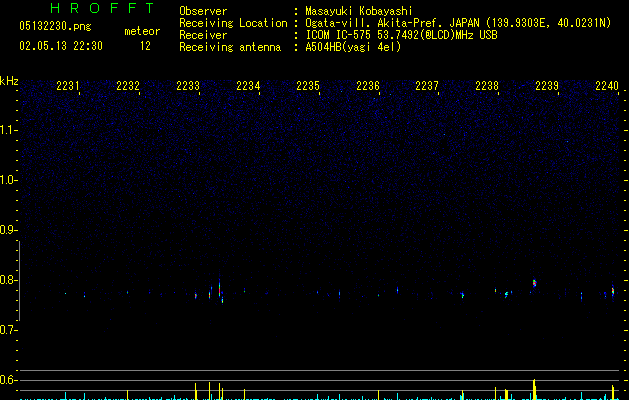The height and width of the screenshot is (400, 629).
Task: Click the HROFFT title text
Action: (x=102, y=8)
